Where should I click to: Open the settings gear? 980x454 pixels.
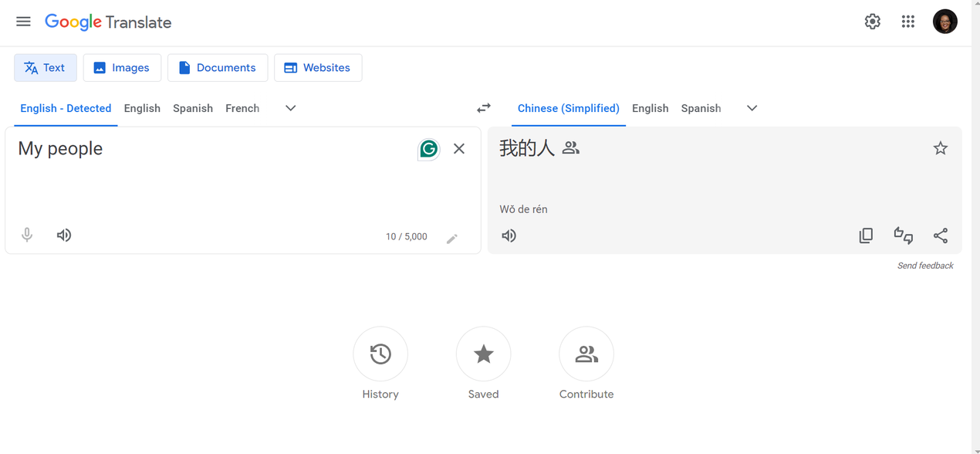point(873,22)
